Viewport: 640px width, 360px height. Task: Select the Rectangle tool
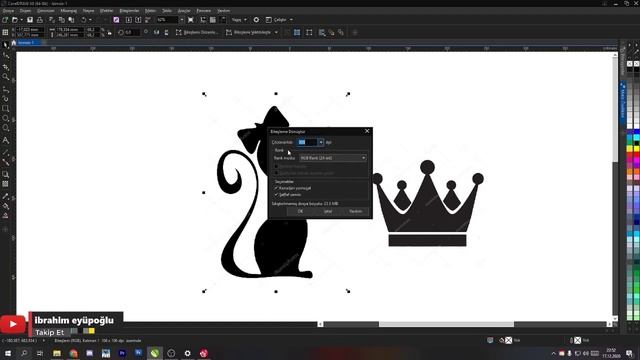coord(5,108)
